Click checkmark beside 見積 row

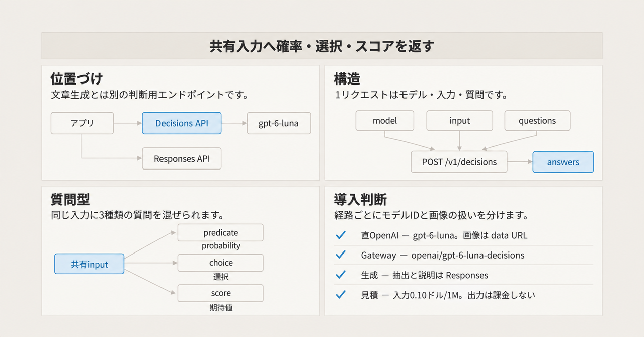click(341, 295)
